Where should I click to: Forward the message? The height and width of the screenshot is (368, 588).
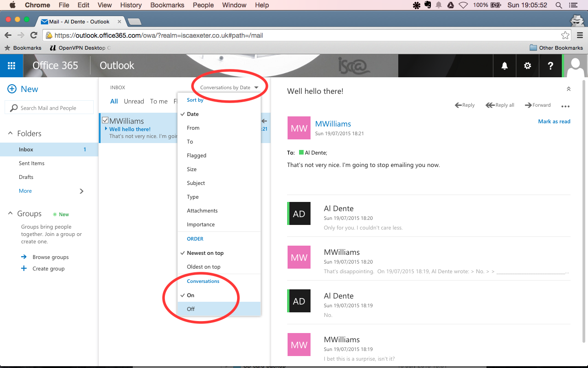537,105
